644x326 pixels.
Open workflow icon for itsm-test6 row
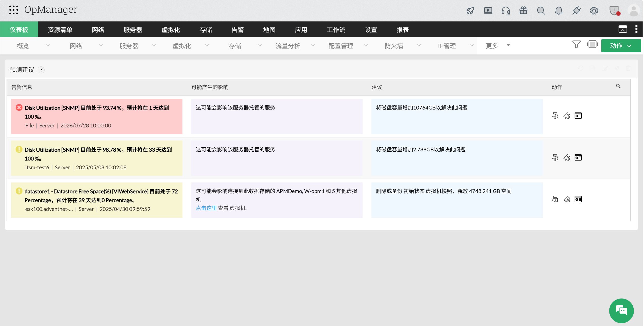pyautogui.click(x=555, y=157)
